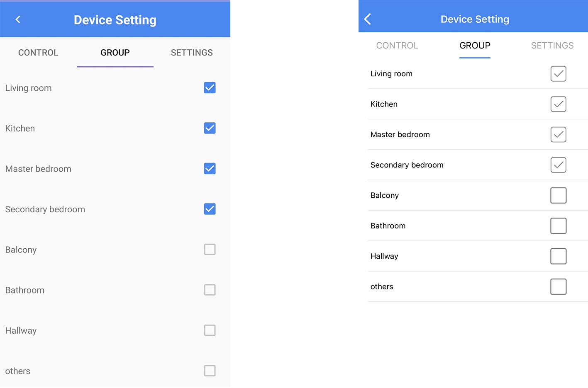Uncheck Kitchen checkbox on right screen
This screenshot has width=588, height=388.
(x=558, y=104)
